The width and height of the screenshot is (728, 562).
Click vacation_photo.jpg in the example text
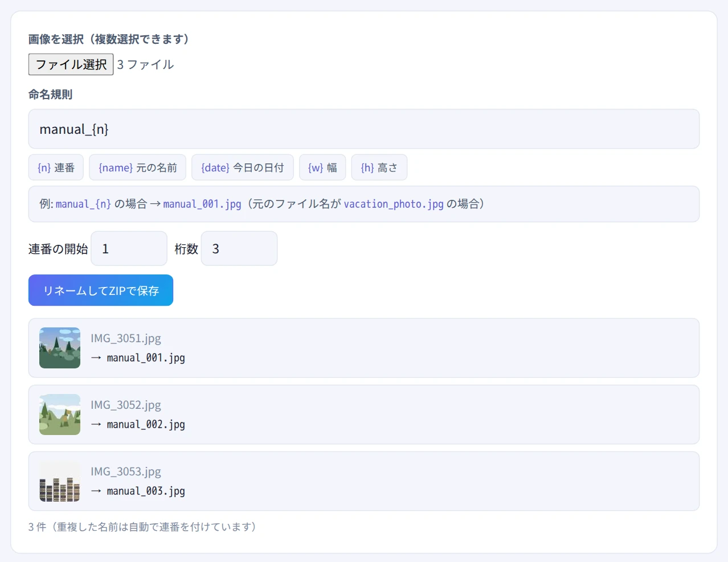(x=394, y=204)
